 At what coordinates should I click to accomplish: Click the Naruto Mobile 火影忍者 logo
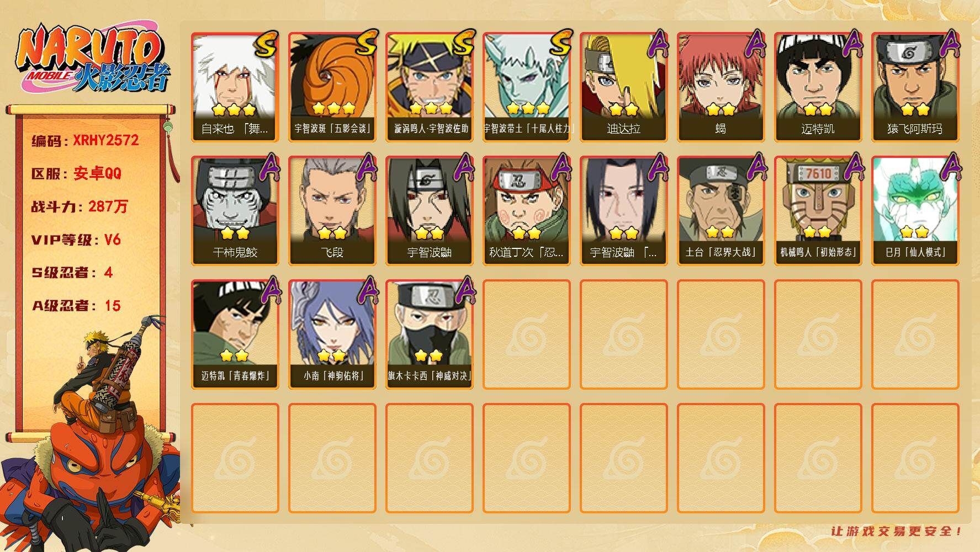coord(93,60)
